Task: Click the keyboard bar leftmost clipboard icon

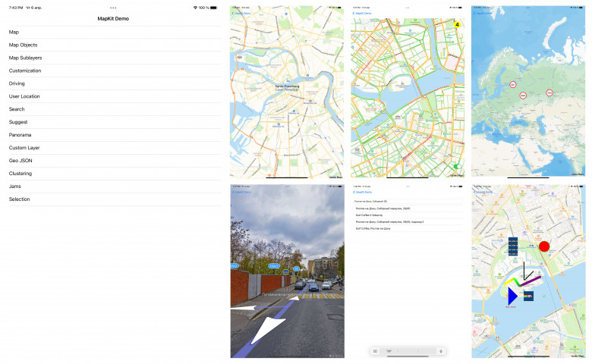Action: click(x=375, y=351)
